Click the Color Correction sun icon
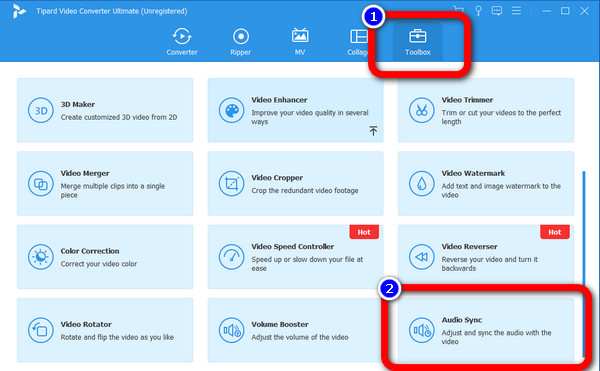This screenshot has height=371, width=600. pos(41,257)
